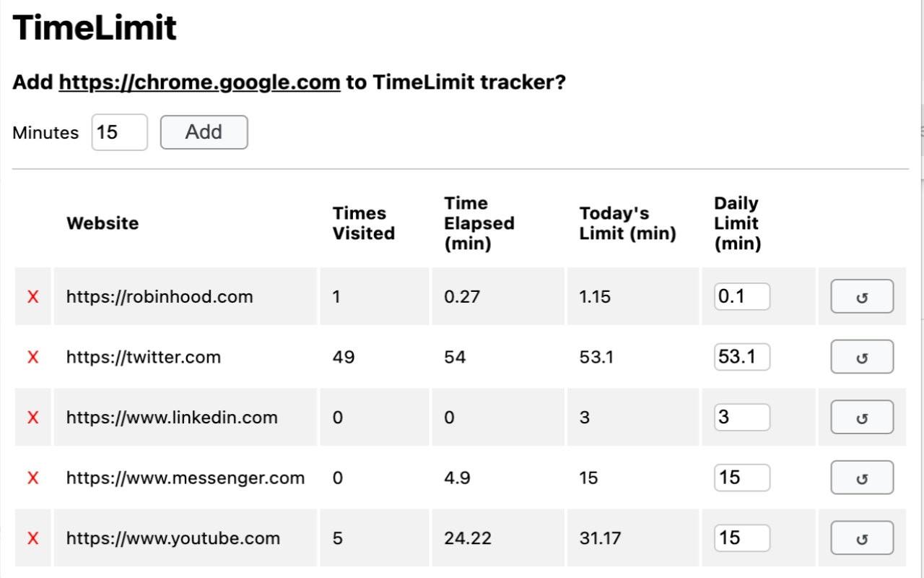This screenshot has width=924, height=578.
Task: Edit twitter.com's daily limit value
Action: 741,357
